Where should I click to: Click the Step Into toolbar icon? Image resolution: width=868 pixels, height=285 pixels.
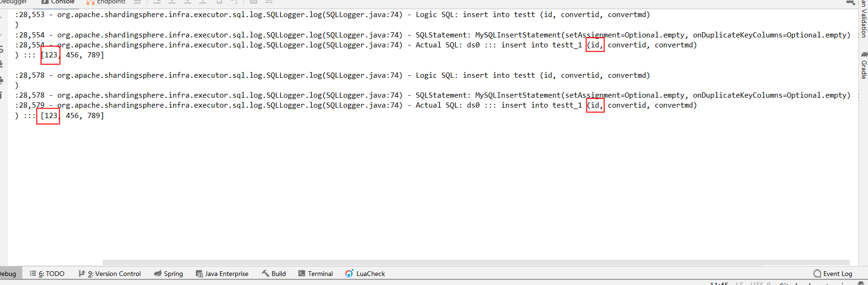click(x=172, y=2)
